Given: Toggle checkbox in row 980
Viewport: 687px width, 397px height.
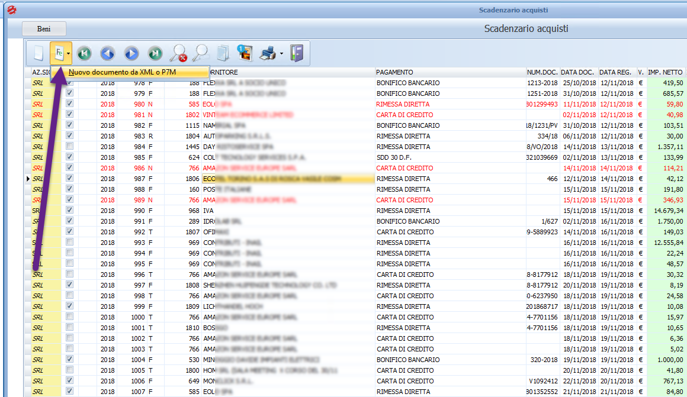Looking at the screenshot, I should [70, 103].
